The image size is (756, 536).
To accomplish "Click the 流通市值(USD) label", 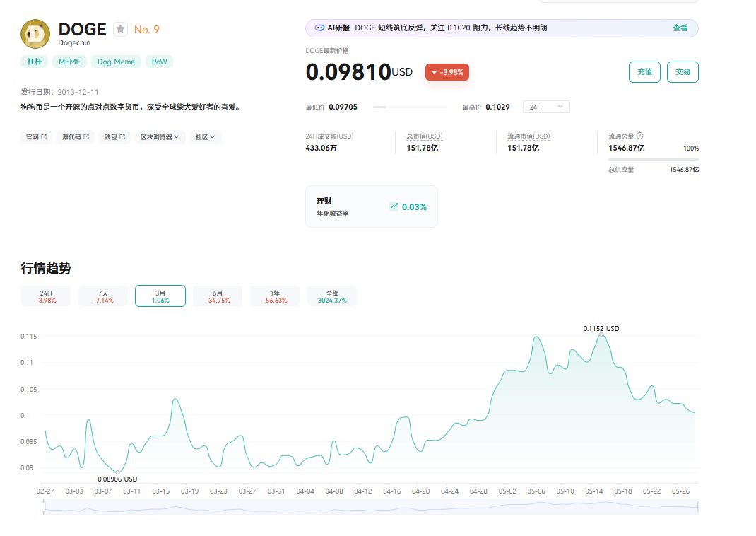I will [528, 136].
